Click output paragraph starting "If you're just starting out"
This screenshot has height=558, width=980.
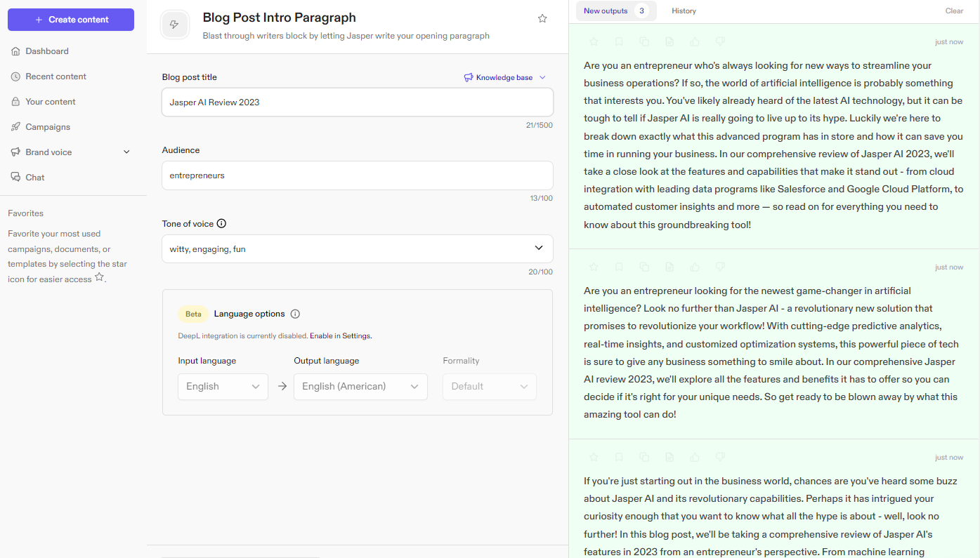pyautogui.click(x=771, y=516)
